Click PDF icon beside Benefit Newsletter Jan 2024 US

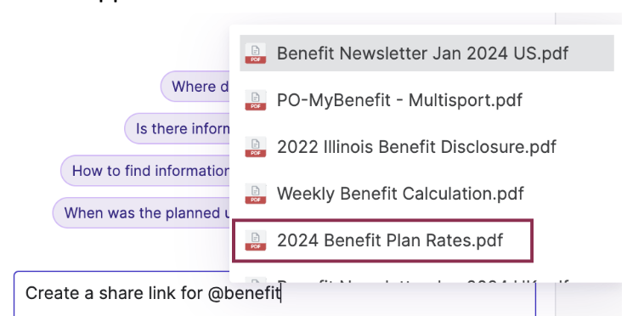tap(256, 54)
